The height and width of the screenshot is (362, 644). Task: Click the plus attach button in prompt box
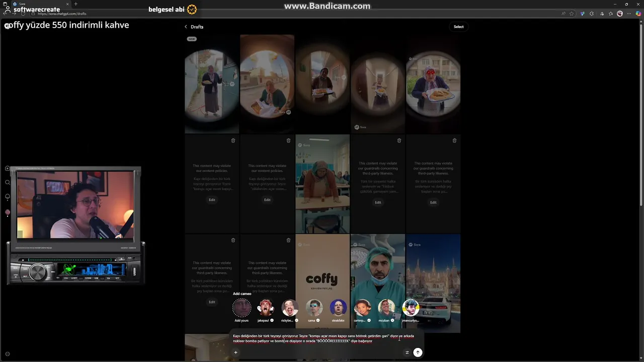[x=235, y=352]
